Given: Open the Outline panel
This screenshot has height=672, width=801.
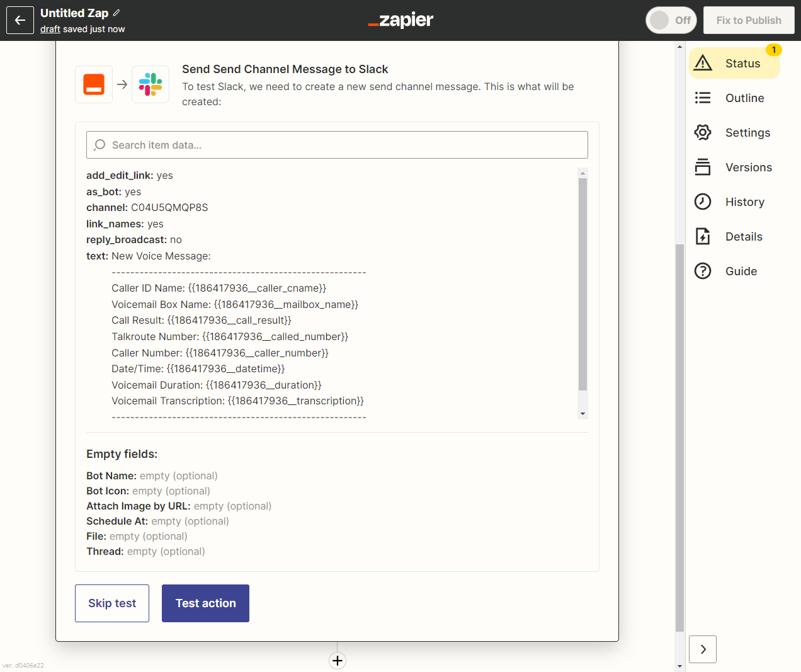Looking at the screenshot, I should click(734, 98).
